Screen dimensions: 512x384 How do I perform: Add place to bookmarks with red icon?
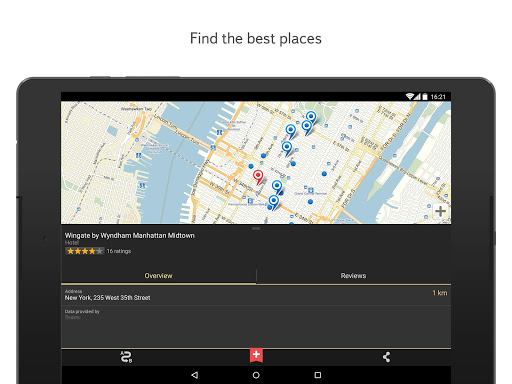pyautogui.click(x=256, y=355)
